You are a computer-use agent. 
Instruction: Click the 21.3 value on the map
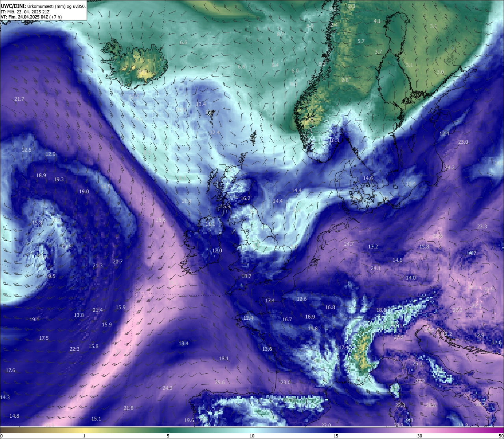point(98,266)
